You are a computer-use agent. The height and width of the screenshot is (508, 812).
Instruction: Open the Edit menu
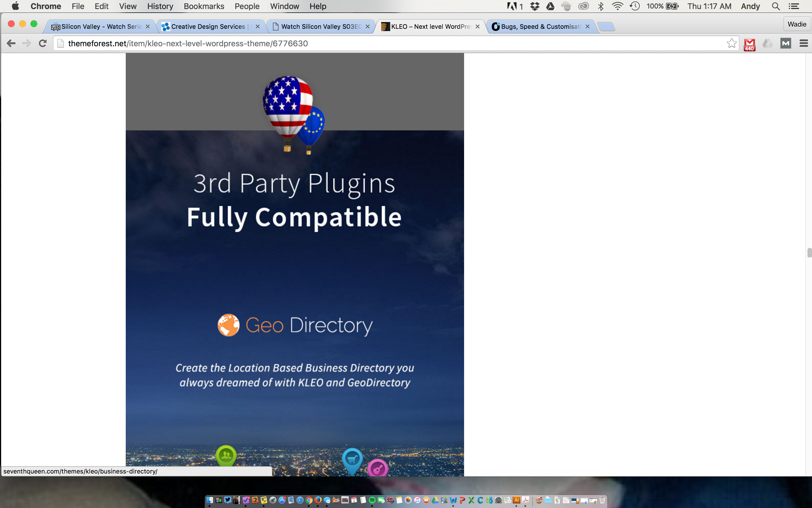click(x=101, y=6)
